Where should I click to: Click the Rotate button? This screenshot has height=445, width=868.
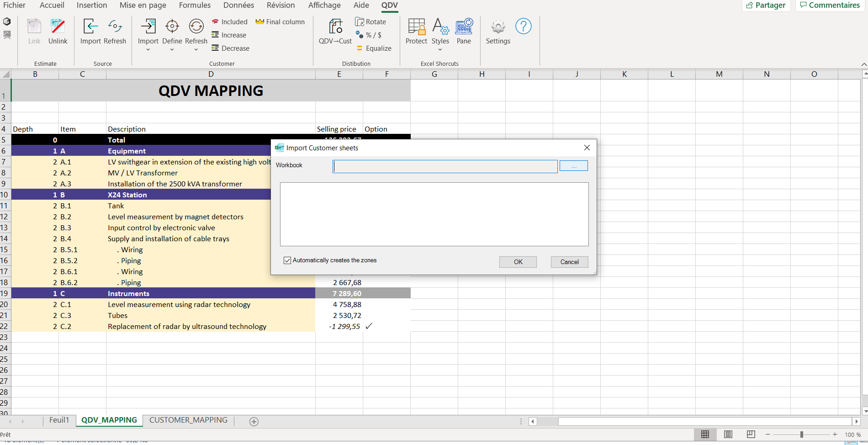(370, 21)
